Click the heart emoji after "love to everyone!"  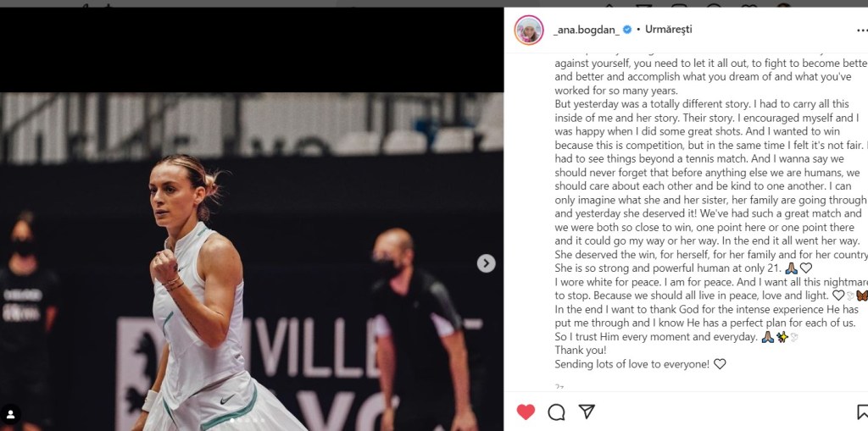719,364
